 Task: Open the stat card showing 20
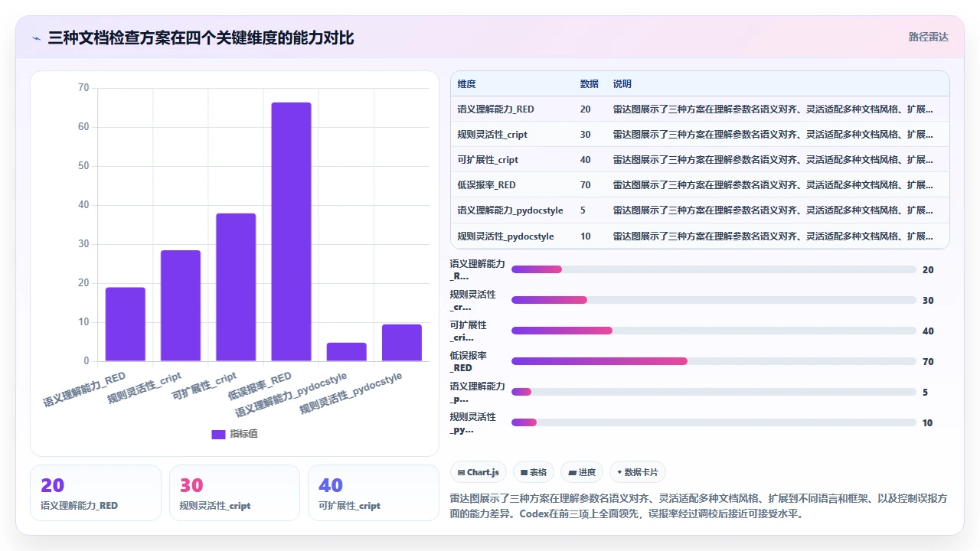[96, 493]
